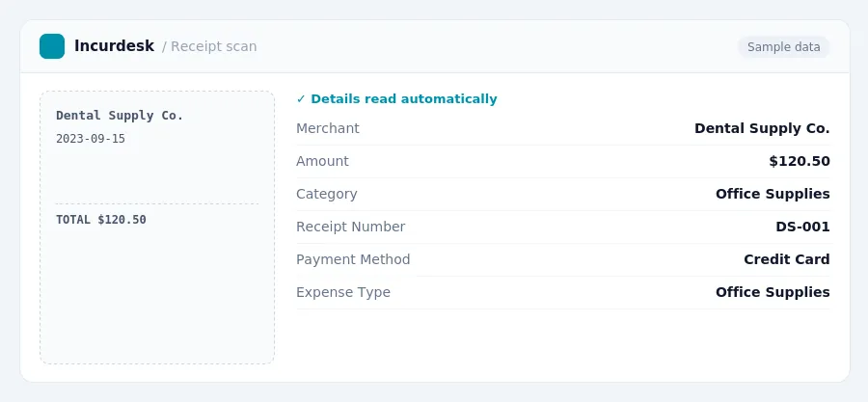Select the Credit Card value
The width and height of the screenshot is (868, 402).
pos(787,259)
